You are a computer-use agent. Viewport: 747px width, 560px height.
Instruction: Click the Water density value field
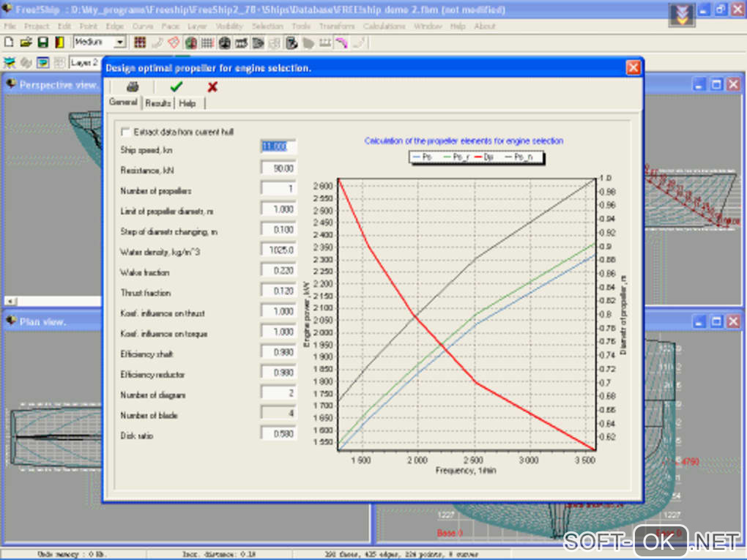278,250
